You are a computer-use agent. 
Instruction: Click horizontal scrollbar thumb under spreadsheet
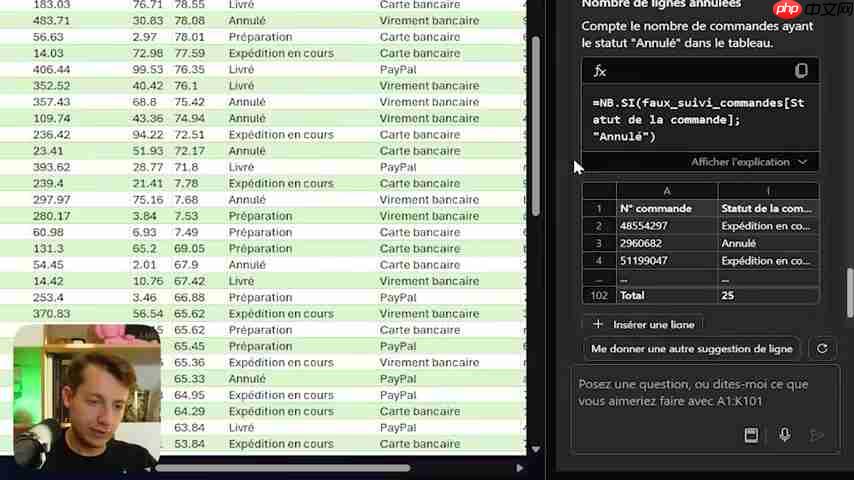click(x=282, y=468)
